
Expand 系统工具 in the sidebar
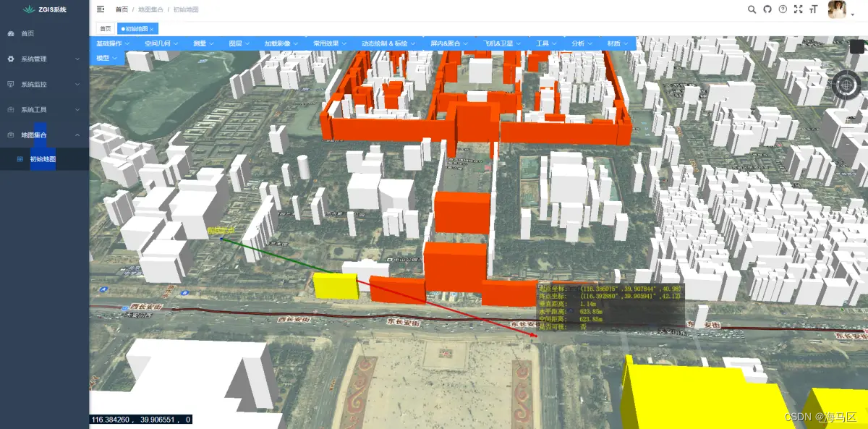click(x=44, y=110)
